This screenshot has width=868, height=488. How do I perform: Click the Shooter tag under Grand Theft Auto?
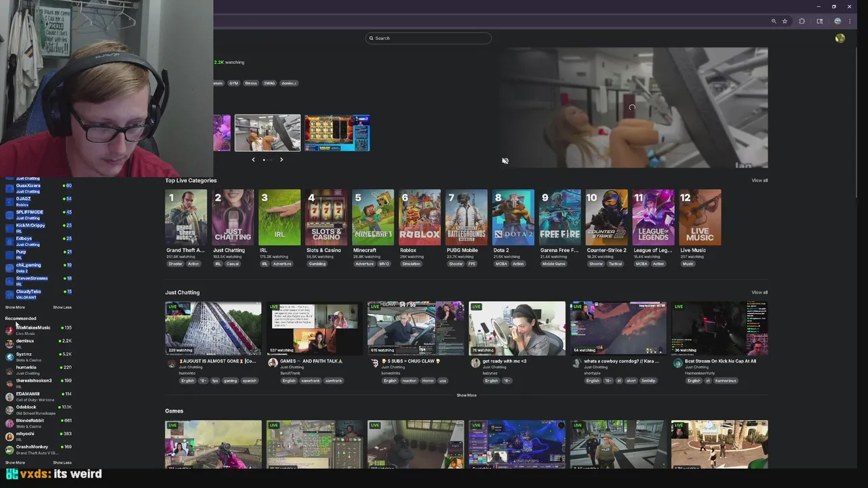click(176, 264)
